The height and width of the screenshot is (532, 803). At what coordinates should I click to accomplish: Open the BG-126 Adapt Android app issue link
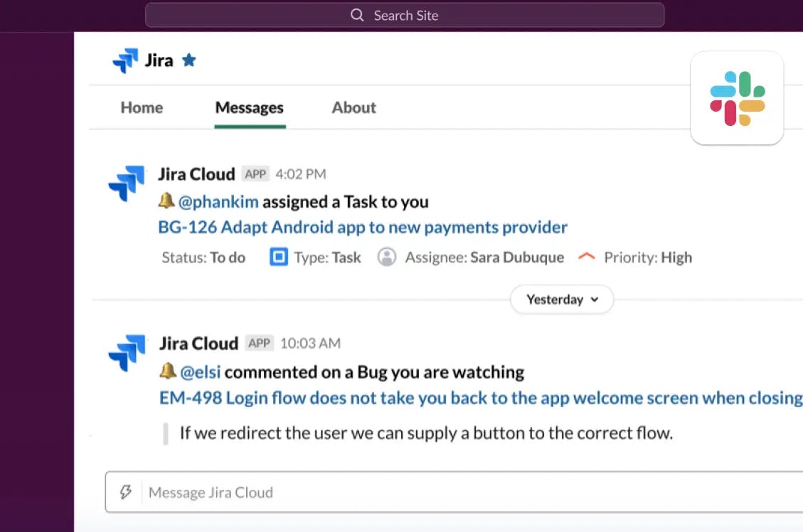(363, 228)
